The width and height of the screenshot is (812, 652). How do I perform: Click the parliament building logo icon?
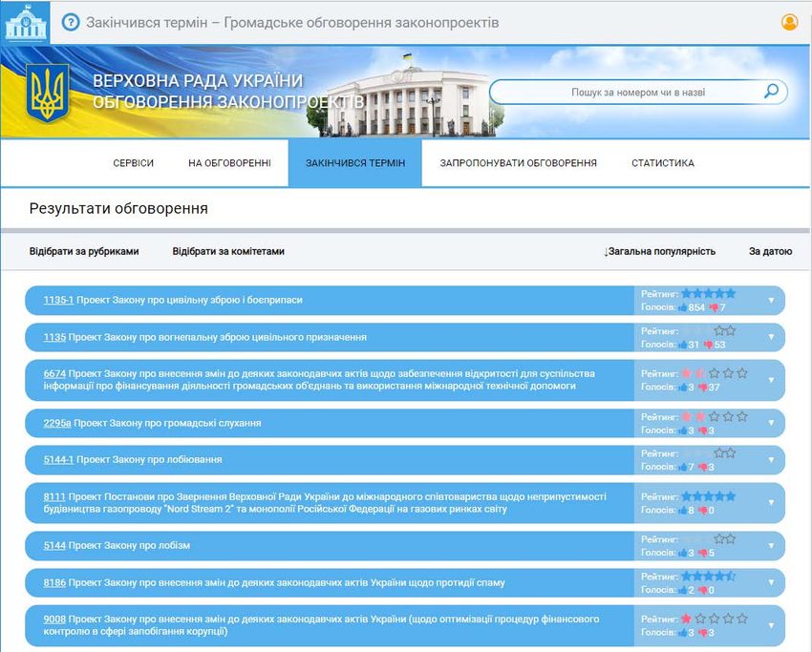[26, 22]
